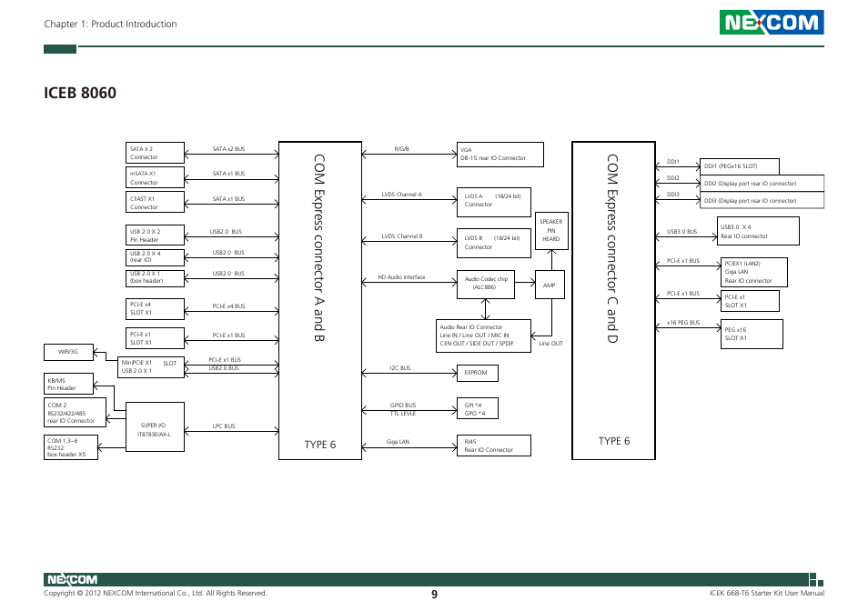Viewport: 868px width, 611px height.
Task: Select the 'ICEB 8060' title
Action: tap(80, 93)
